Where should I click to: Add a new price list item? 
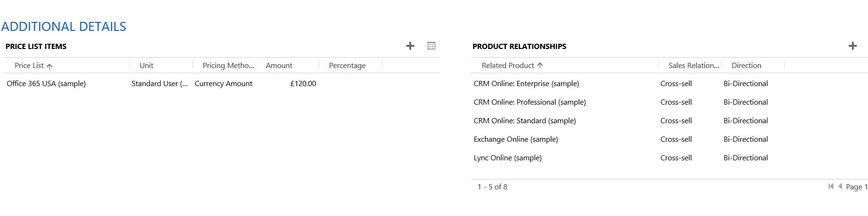click(x=410, y=46)
